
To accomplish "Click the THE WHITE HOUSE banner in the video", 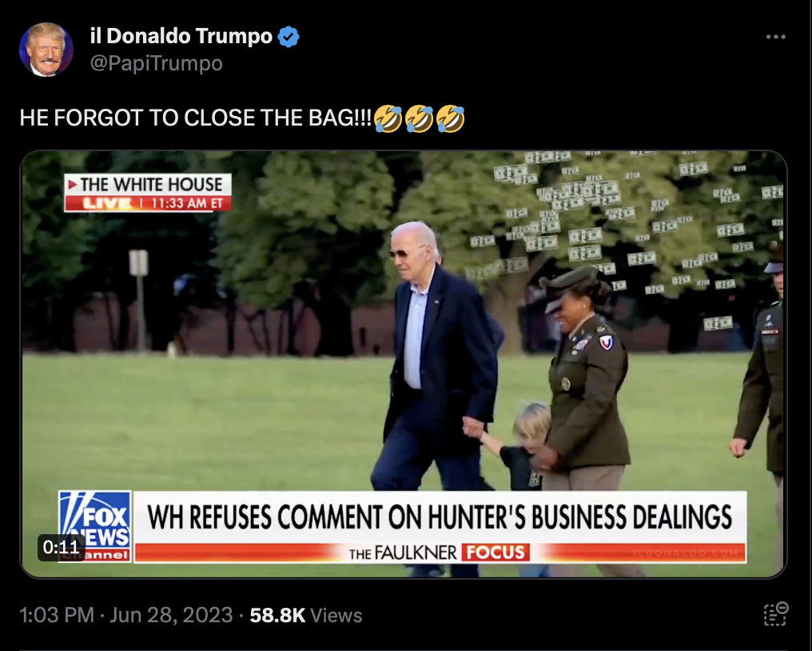I will click(x=148, y=185).
